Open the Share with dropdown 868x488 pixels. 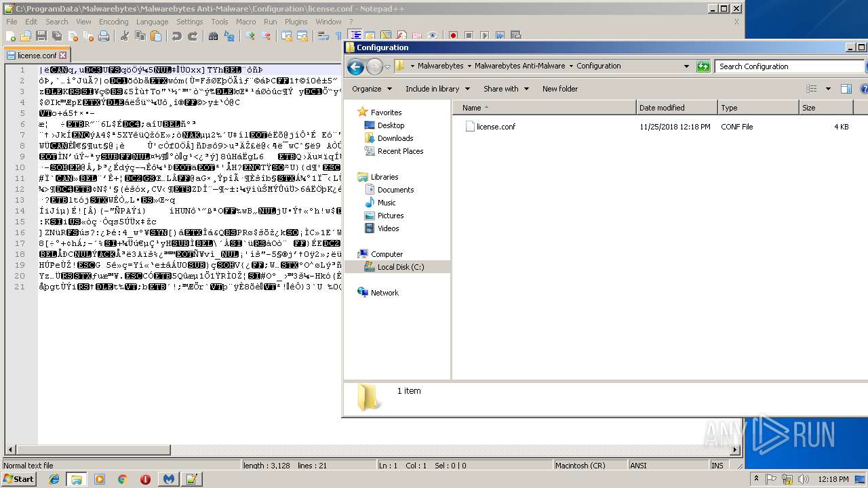(506, 89)
